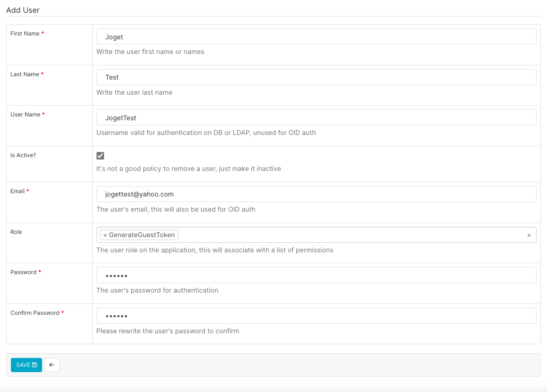Select the User Name input box

(316, 118)
